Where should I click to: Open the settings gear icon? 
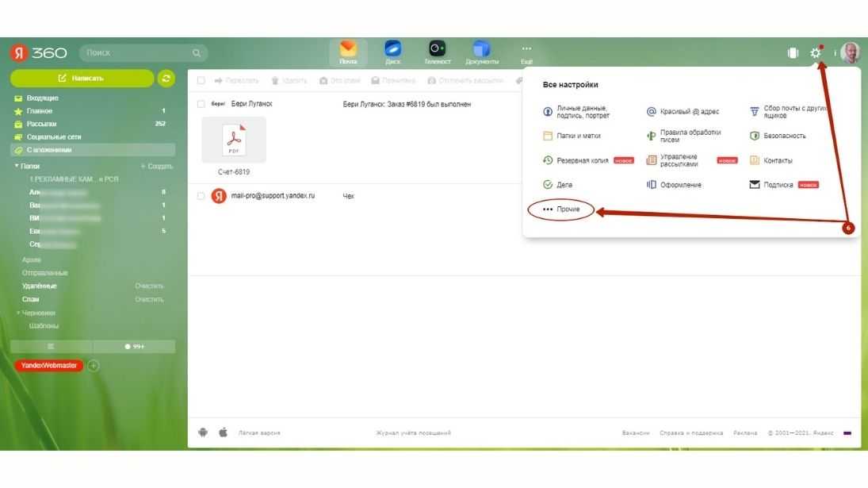[815, 53]
